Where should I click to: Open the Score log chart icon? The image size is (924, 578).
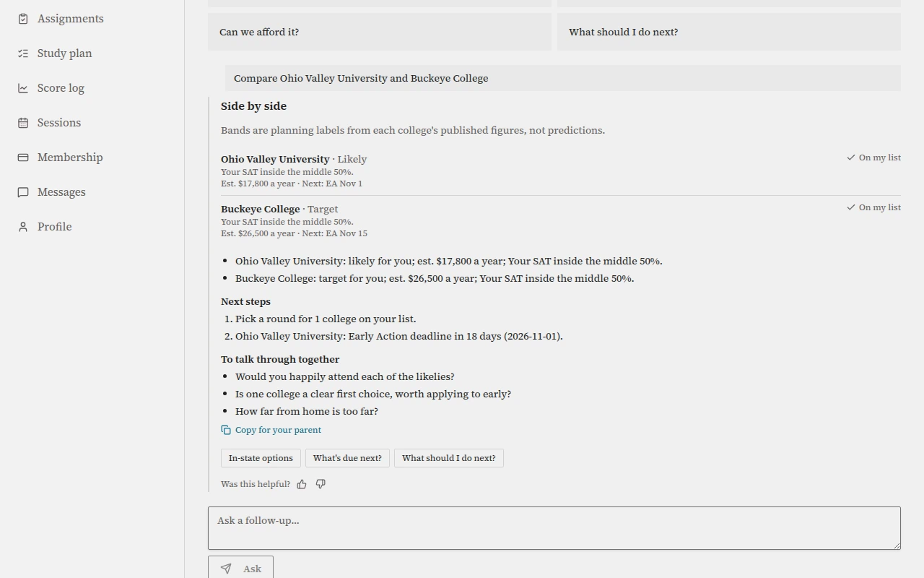click(x=23, y=88)
